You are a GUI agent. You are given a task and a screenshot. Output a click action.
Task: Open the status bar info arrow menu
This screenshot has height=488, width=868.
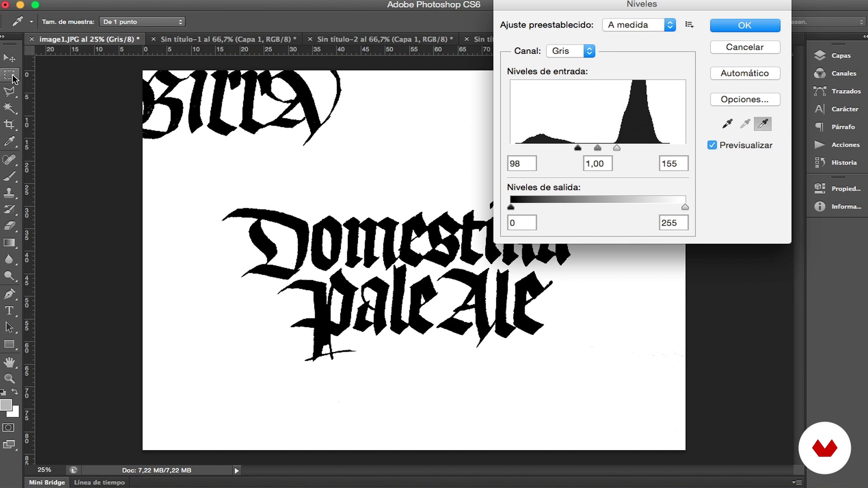pos(236,470)
